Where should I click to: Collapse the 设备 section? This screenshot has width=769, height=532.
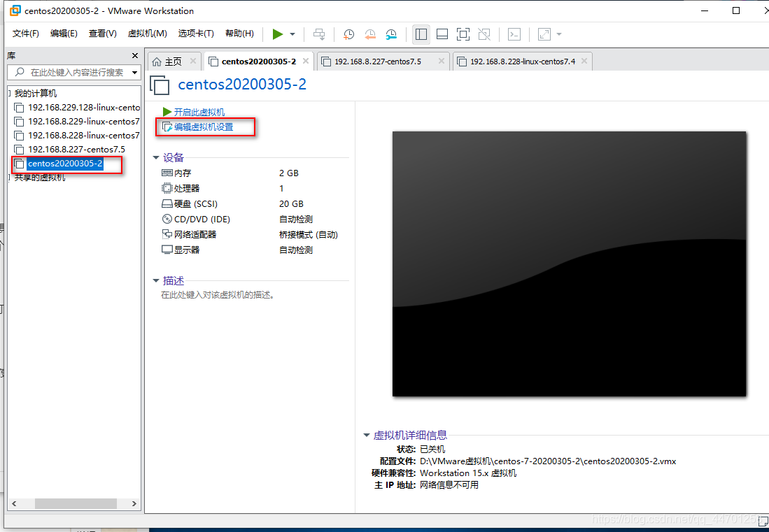[x=156, y=158]
